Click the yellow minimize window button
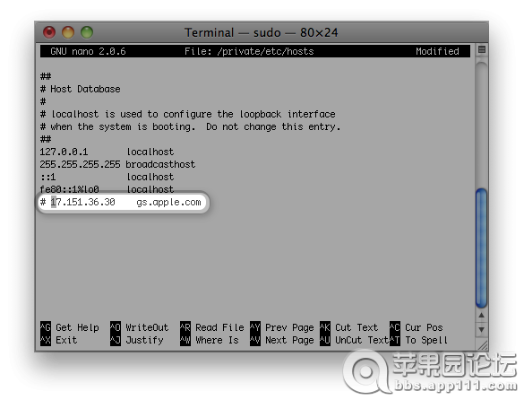 [x=68, y=32]
